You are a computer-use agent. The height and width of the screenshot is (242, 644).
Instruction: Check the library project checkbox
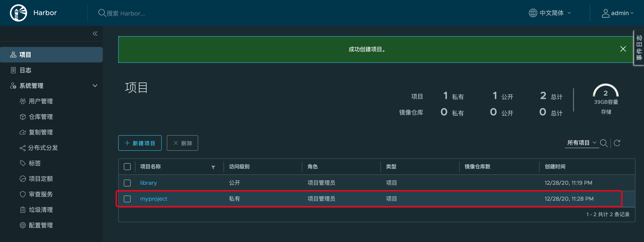point(127,183)
